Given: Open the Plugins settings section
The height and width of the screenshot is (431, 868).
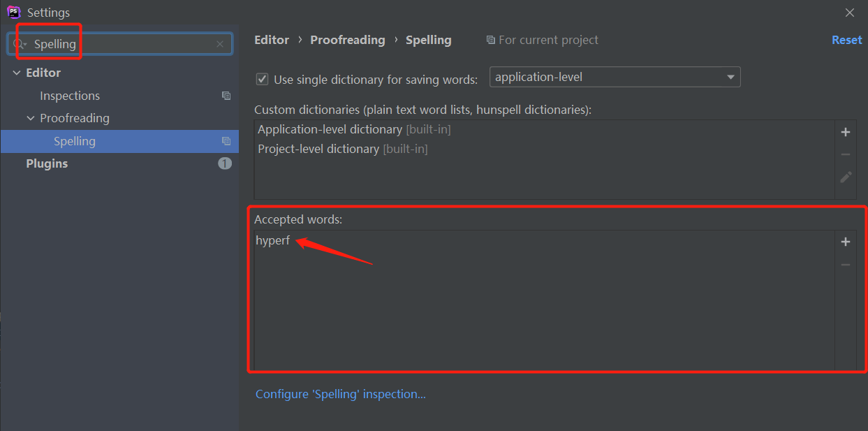Looking at the screenshot, I should click(47, 163).
